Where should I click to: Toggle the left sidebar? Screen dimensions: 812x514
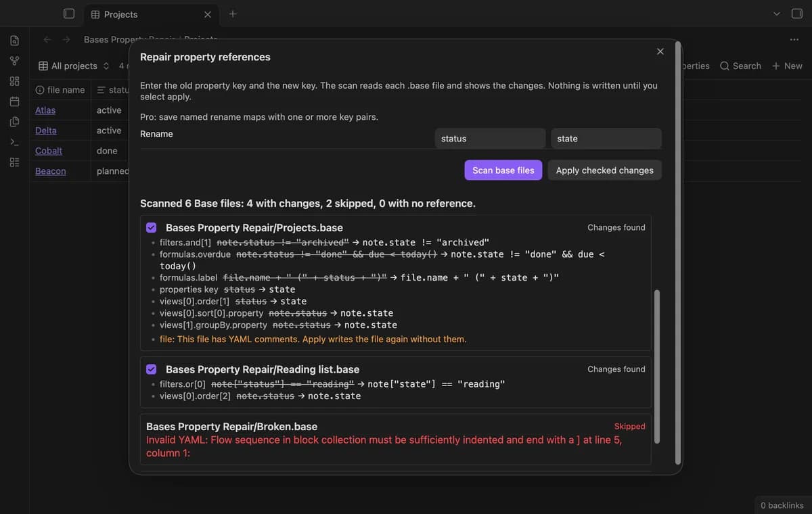tap(68, 14)
